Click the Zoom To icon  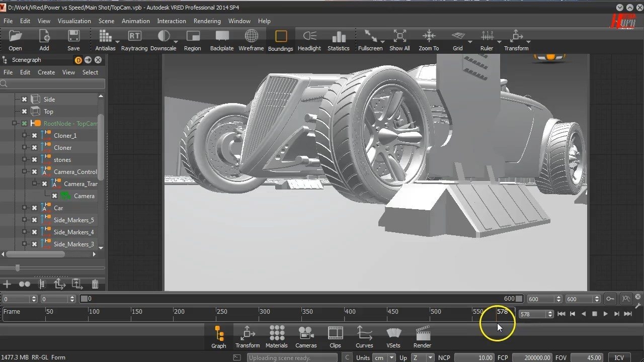pos(429,36)
